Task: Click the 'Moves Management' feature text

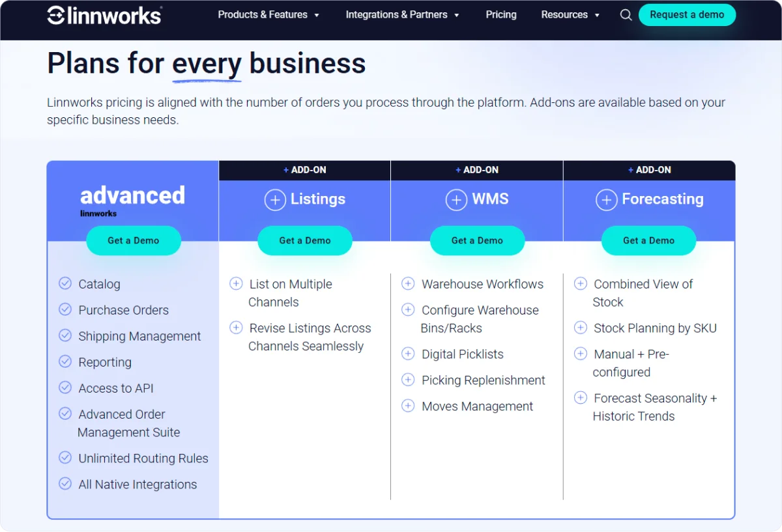Action: (x=477, y=406)
